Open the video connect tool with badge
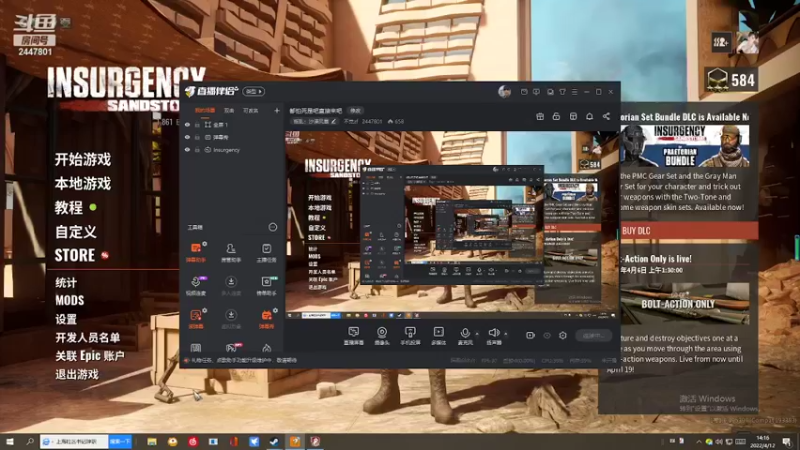This screenshot has width=800, height=450. [196, 286]
